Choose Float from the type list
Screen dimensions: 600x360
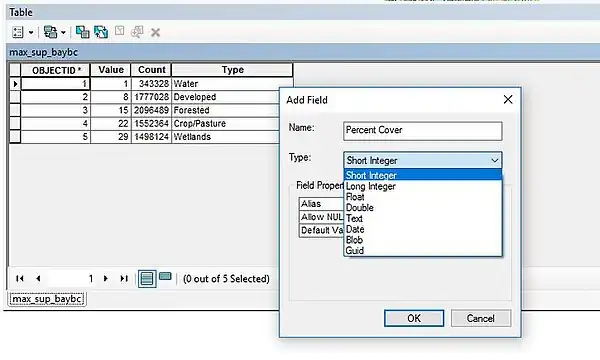click(x=423, y=197)
